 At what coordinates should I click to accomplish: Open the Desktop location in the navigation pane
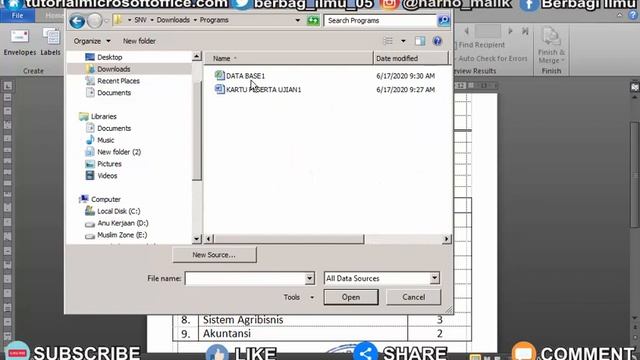[104, 57]
